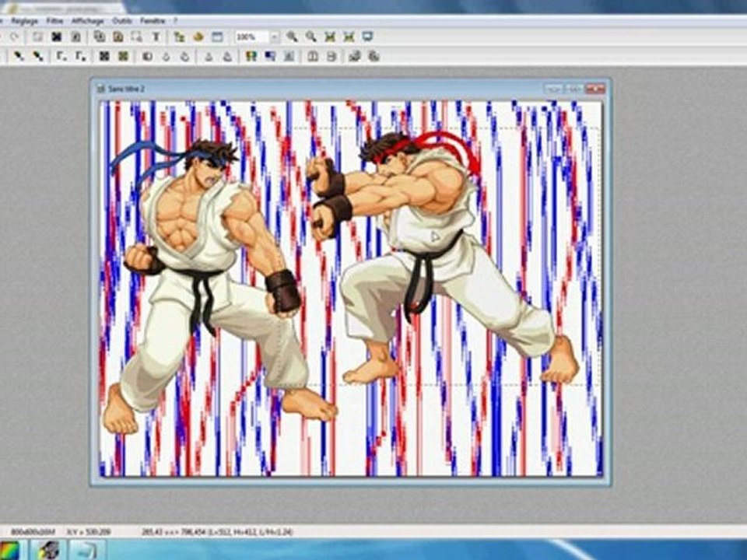Minimize the Sans titre 2 document window
This screenshot has width=747, height=560.
pos(553,89)
